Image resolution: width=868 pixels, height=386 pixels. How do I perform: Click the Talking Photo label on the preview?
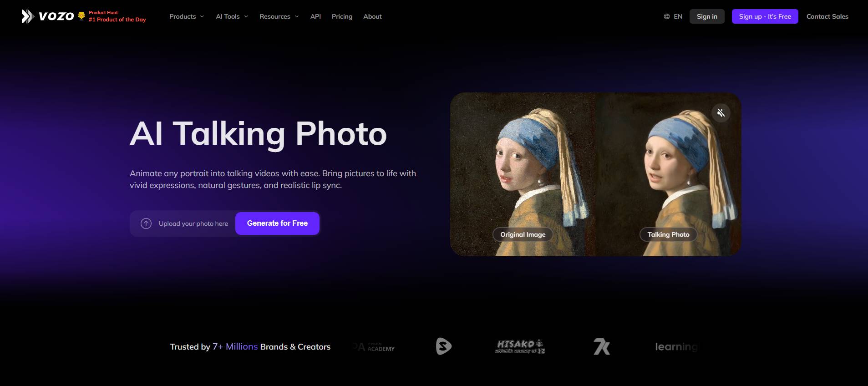[x=668, y=234]
